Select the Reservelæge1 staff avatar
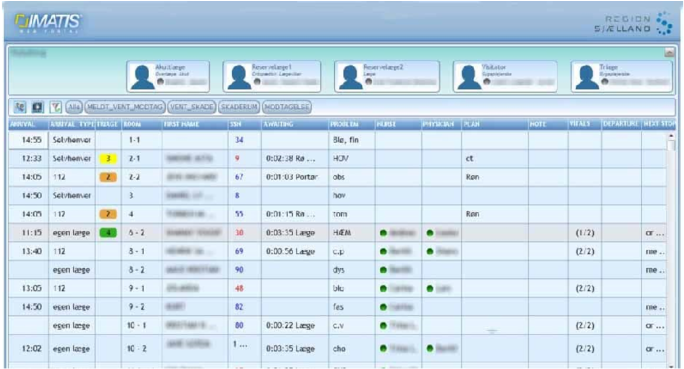Image resolution: width=684 pixels, height=369 pixels. click(x=239, y=77)
